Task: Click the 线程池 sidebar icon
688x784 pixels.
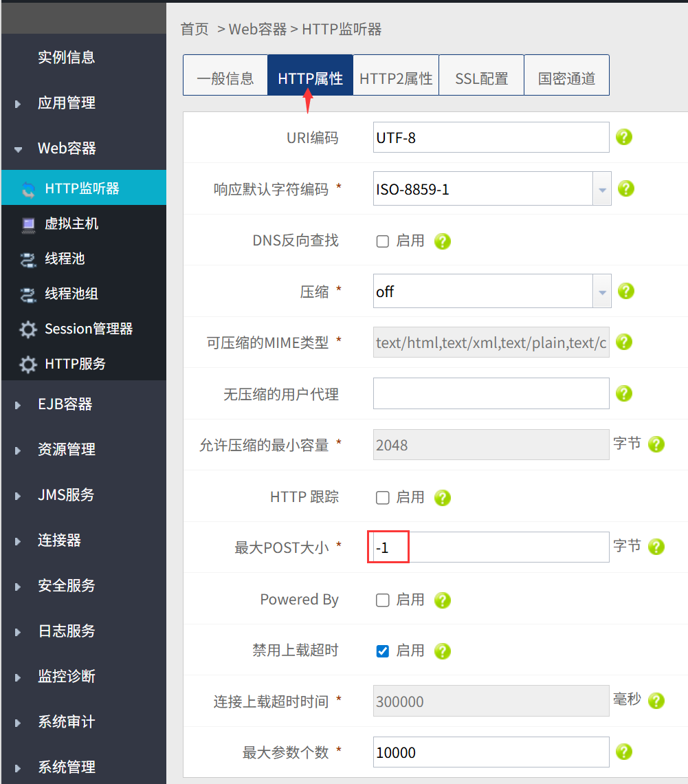Action: (x=28, y=259)
